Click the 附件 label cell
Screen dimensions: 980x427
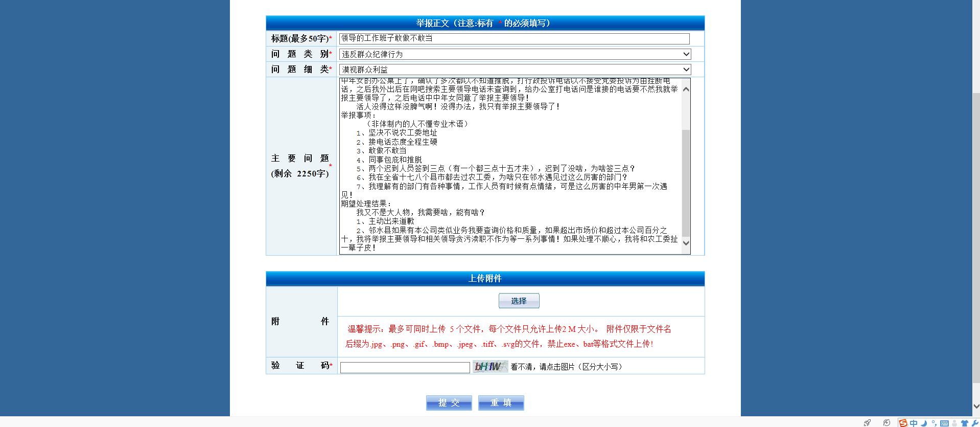301,321
